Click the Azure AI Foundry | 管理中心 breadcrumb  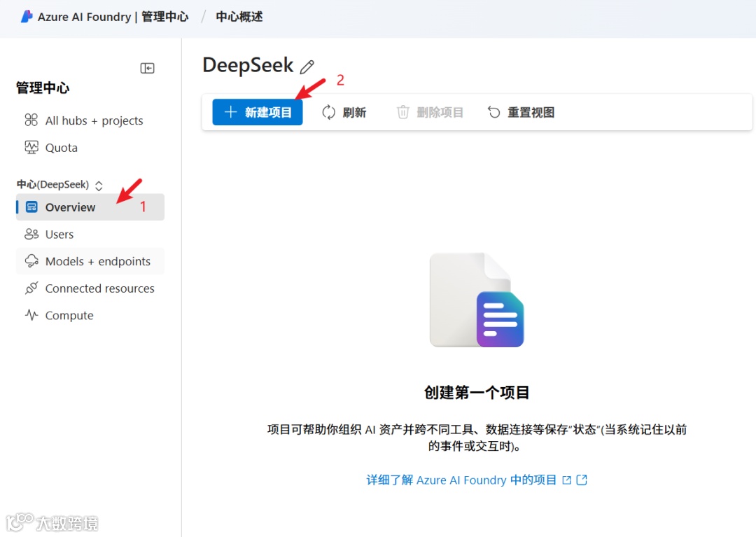point(113,17)
